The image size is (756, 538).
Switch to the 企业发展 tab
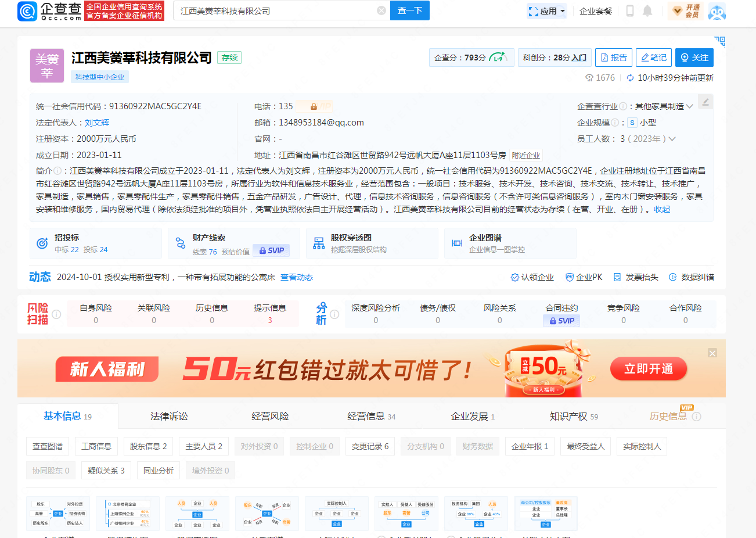point(473,416)
